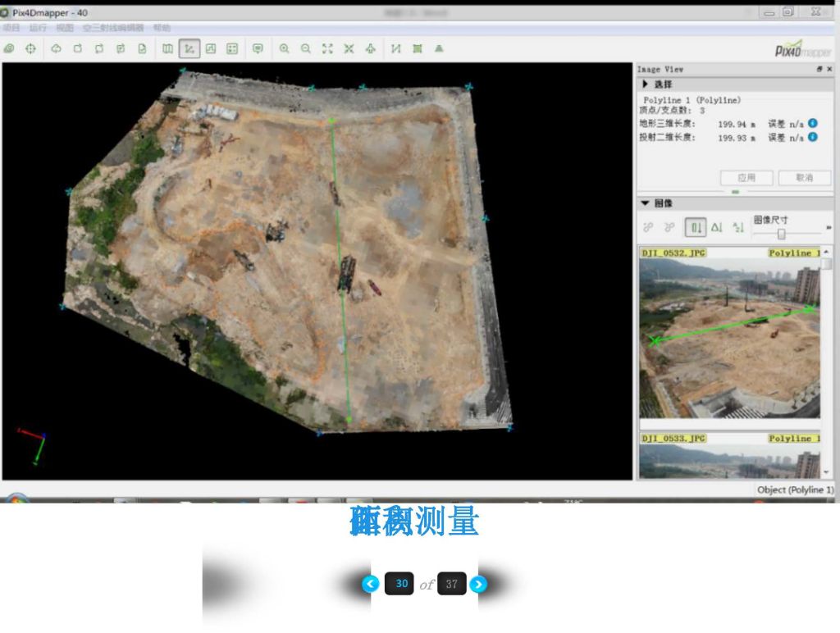Go to next slide with right arrow
This screenshot has width=840, height=633.
(x=479, y=584)
